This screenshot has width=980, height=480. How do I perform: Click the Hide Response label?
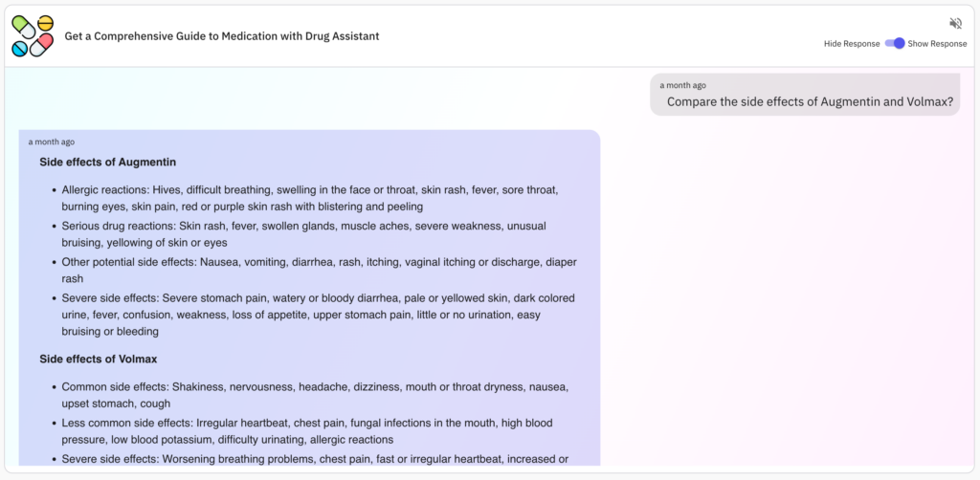pyautogui.click(x=851, y=44)
